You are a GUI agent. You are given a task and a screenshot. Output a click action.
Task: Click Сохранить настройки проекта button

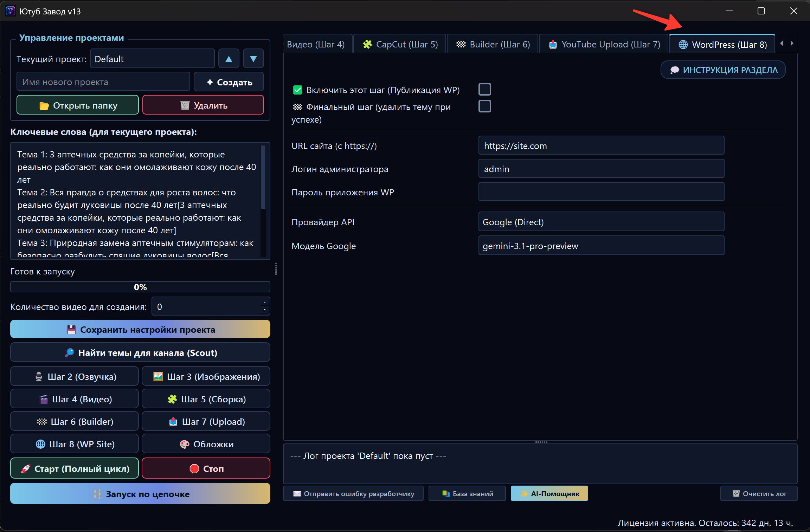(x=140, y=329)
